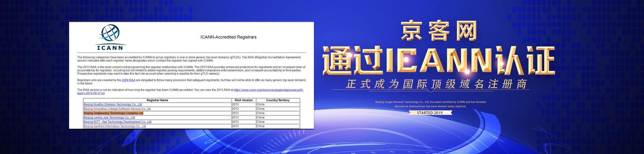Click China in the Beijing Sanfront row
The height and width of the screenshot is (154, 644).
(260, 126)
